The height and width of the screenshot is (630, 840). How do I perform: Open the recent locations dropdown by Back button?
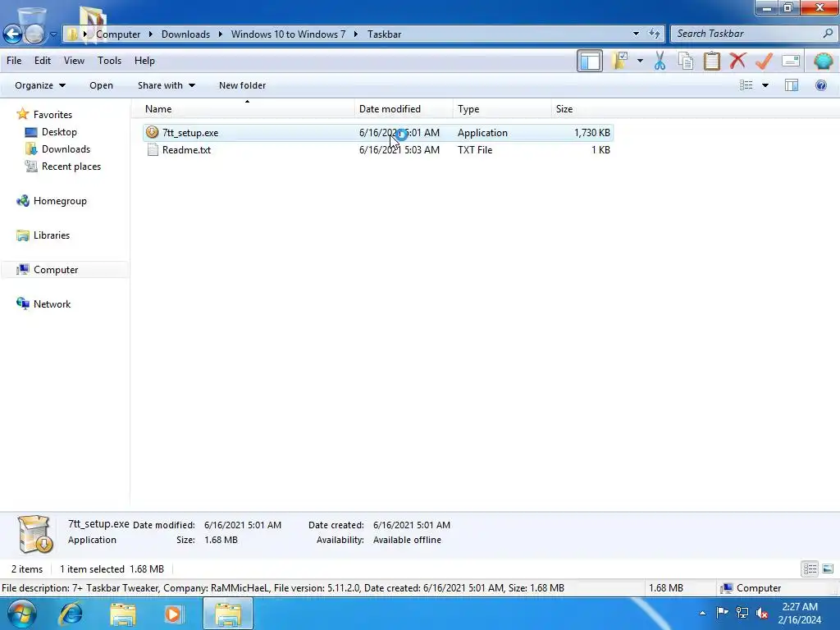(x=53, y=34)
